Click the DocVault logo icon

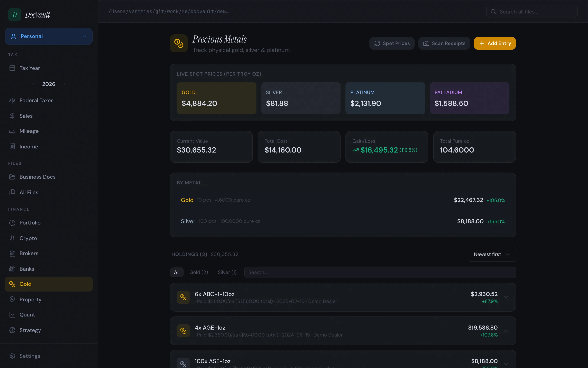tap(14, 15)
